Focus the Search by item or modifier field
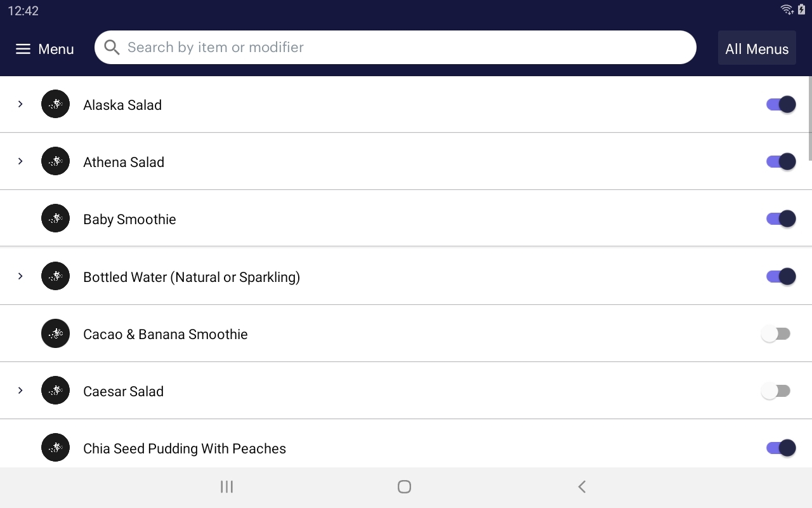Image resolution: width=812 pixels, height=508 pixels. [406, 48]
